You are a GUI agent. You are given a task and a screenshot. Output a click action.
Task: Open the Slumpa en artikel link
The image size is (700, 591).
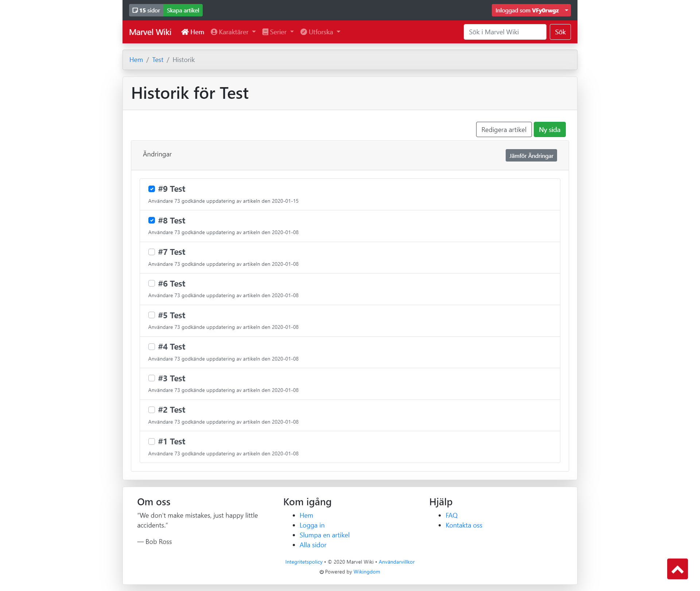point(324,535)
